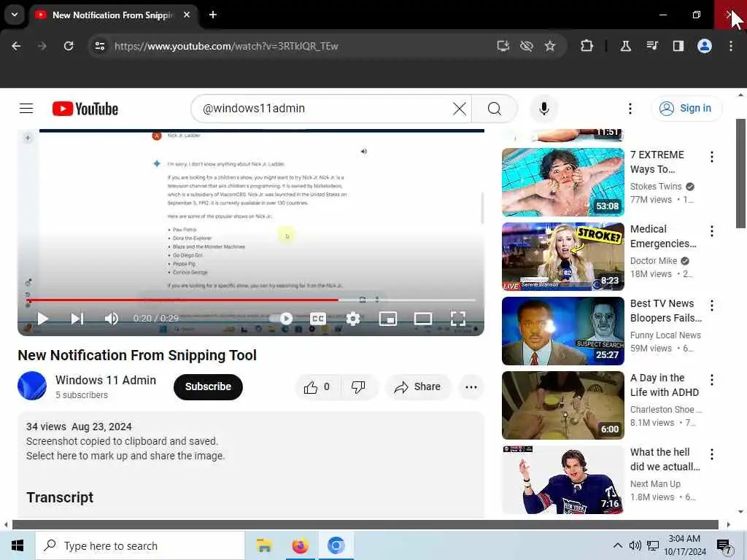Toggle the browser side panel
747x560 pixels.
(678, 46)
